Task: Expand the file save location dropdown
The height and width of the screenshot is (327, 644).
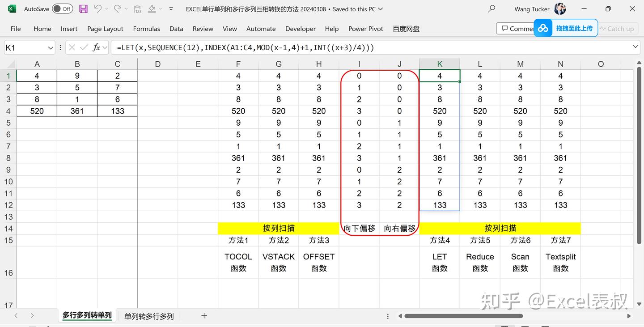Action: click(x=380, y=9)
